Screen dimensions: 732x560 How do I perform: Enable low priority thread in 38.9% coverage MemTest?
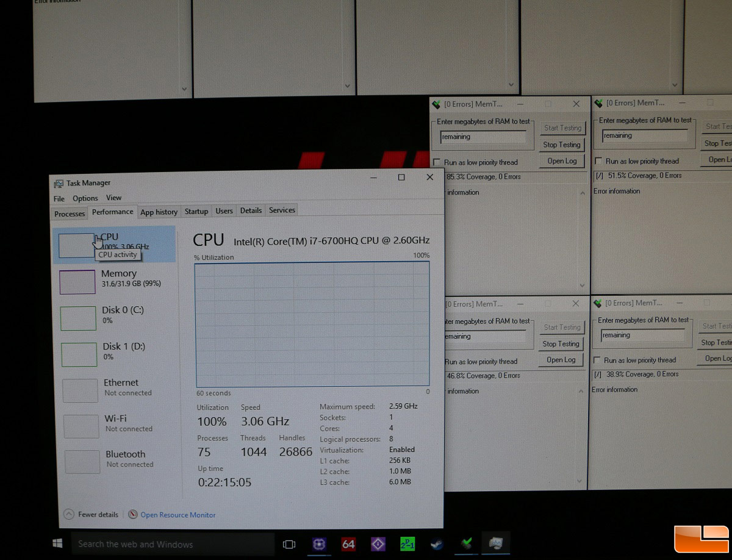click(x=597, y=360)
